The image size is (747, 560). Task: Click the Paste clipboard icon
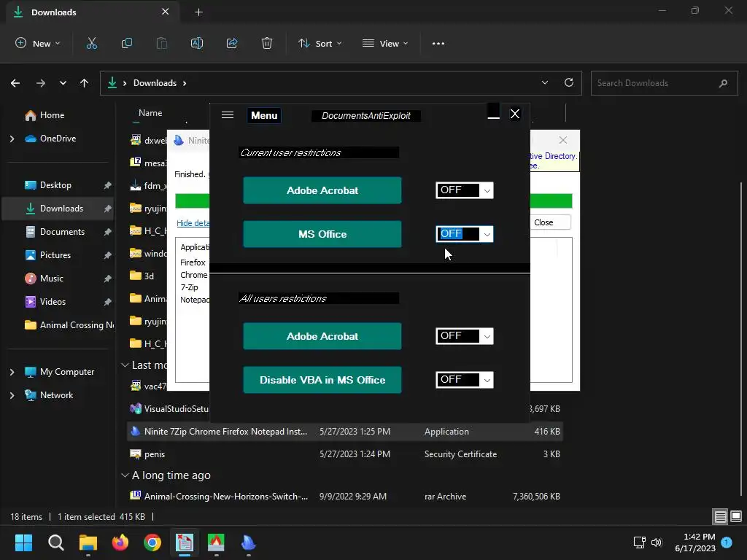(162, 43)
